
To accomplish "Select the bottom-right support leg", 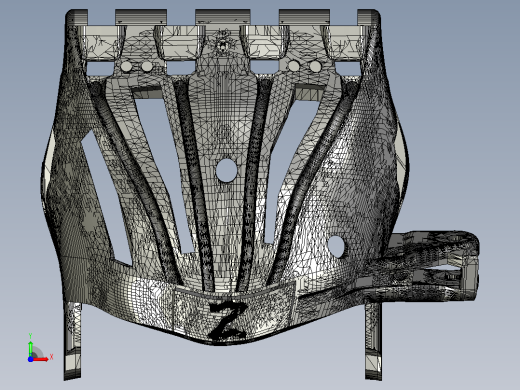I will pyautogui.click(x=373, y=341).
